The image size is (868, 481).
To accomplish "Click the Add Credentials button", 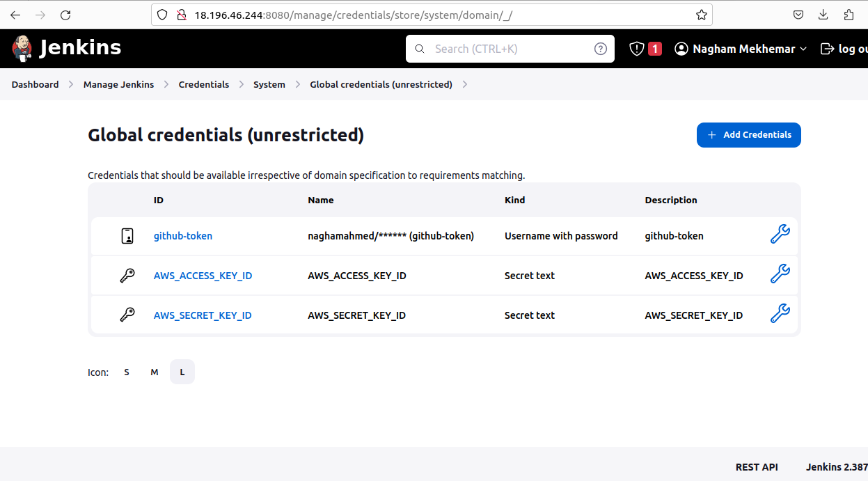I will click(749, 135).
